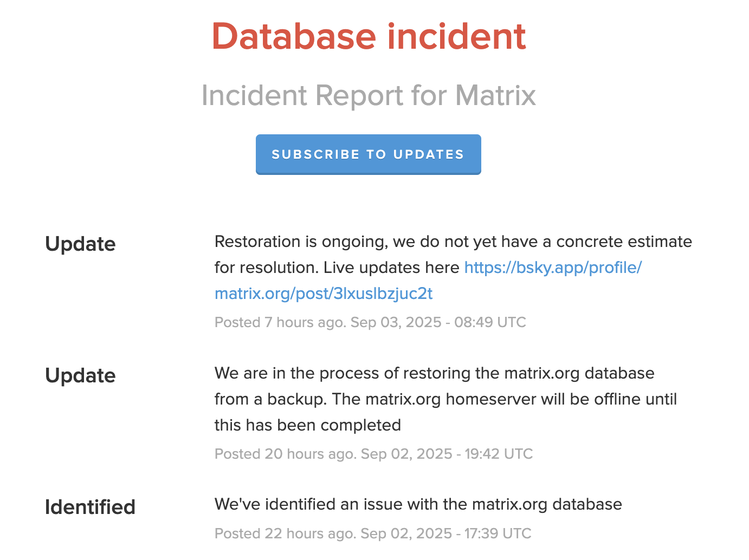Open the bsky.app profile link
Screen dimensions: 749x560
coord(553,268)
